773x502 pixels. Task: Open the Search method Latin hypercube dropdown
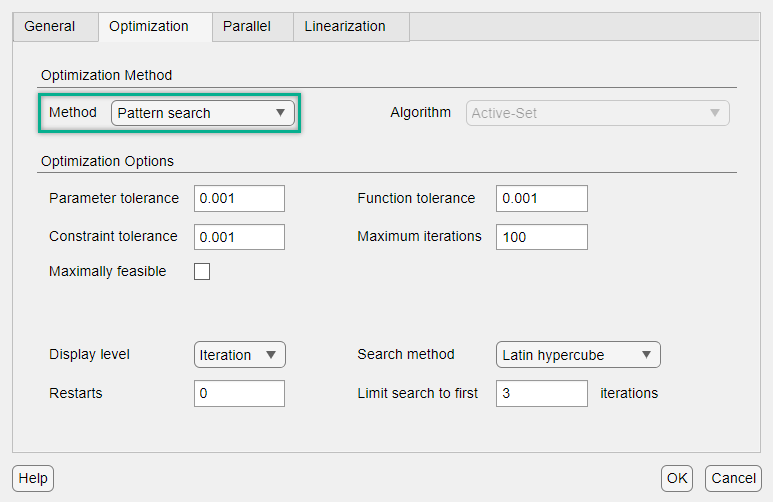click(578, 355)
